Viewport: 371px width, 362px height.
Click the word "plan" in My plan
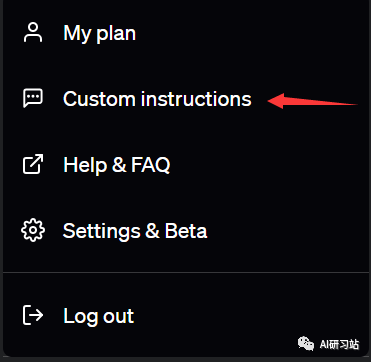(x=116, y=35)
